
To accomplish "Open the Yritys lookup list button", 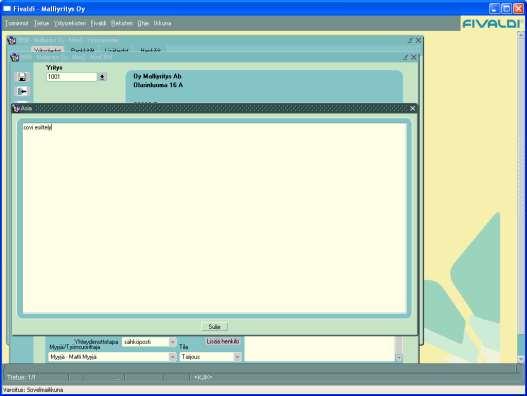I will point(102,77).
